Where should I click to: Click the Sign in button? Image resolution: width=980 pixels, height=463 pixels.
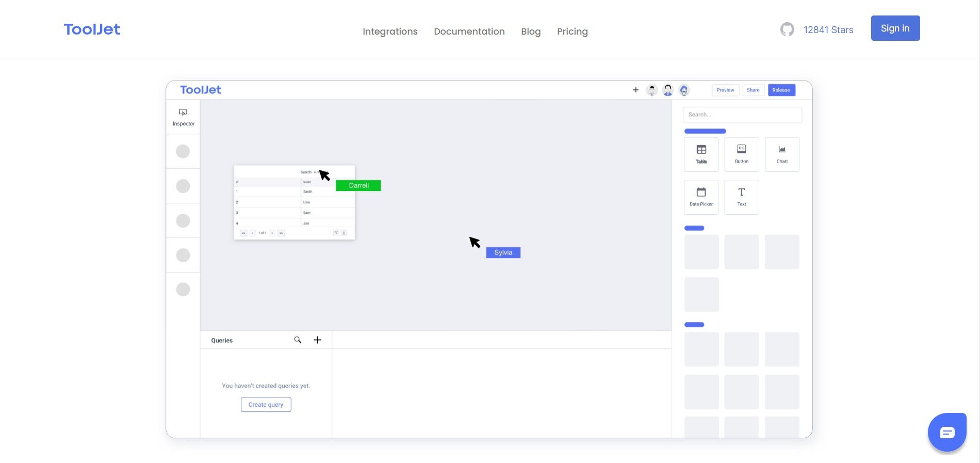pyautogui.click(x=895, y=28)
